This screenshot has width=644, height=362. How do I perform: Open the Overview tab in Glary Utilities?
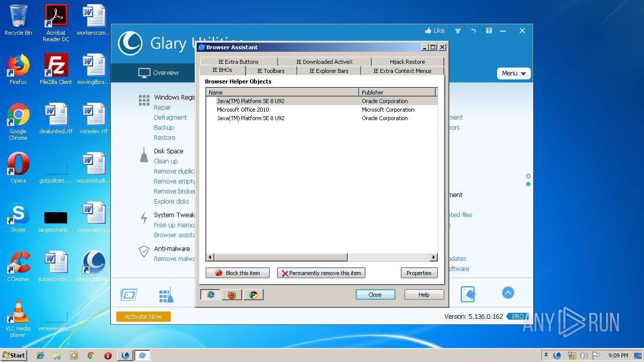click(158, 73)
